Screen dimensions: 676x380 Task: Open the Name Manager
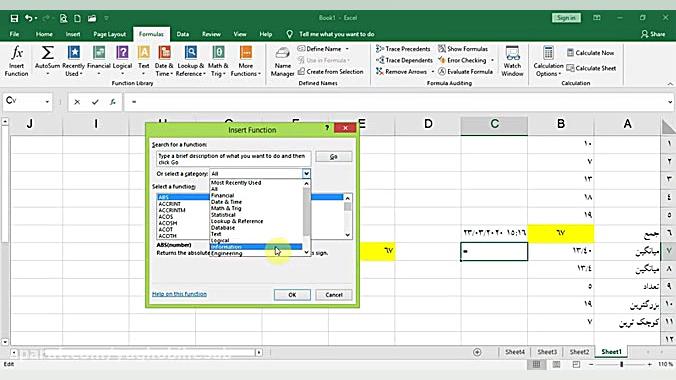pos(282,61)
